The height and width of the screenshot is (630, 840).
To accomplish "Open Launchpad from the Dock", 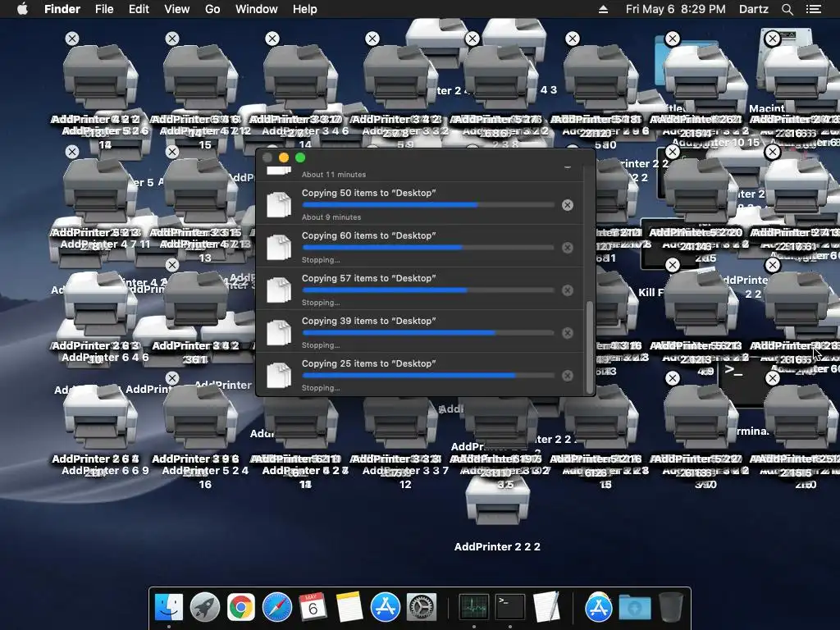I will [x=205, y=607].
